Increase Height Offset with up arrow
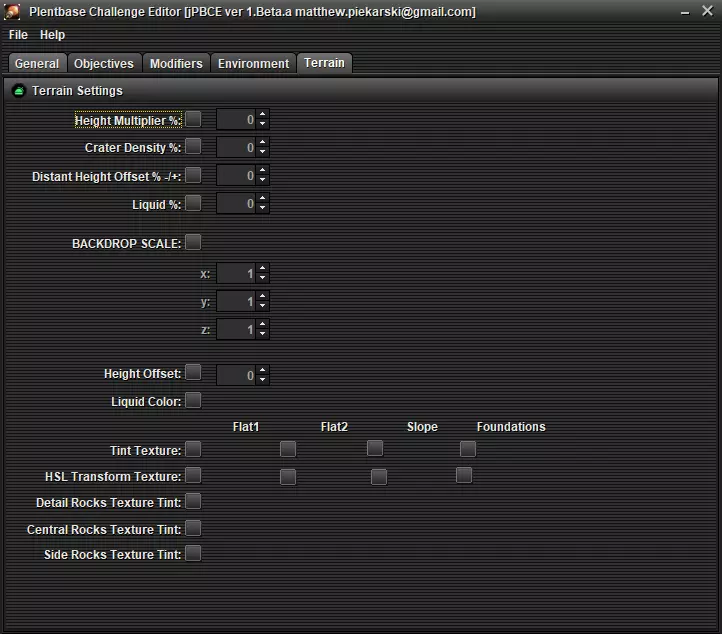 tap(262, 371)
